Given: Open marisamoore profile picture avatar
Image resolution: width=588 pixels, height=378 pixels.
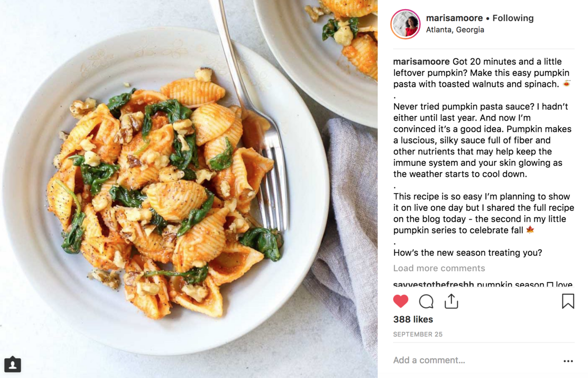Looking at the screenshot, I should pyautogui.click(x=406, y=24).
